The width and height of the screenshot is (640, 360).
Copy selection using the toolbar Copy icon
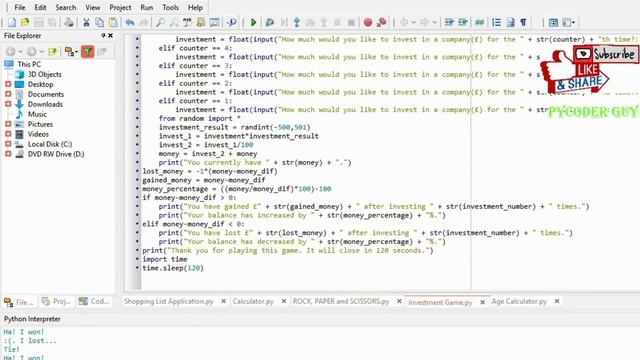click(99, 22)
